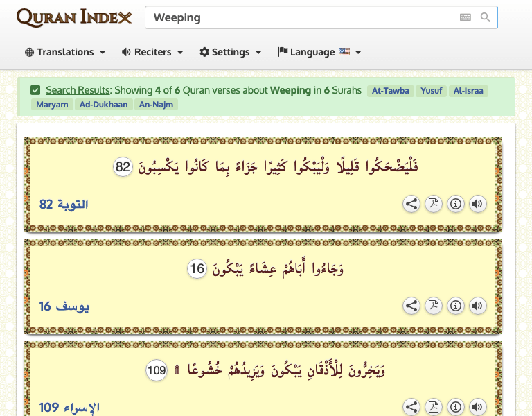Viewport: 532px width, 416px height.
Task: Filter results by the Maryam surah tag
Action: (x=52, y=105)
